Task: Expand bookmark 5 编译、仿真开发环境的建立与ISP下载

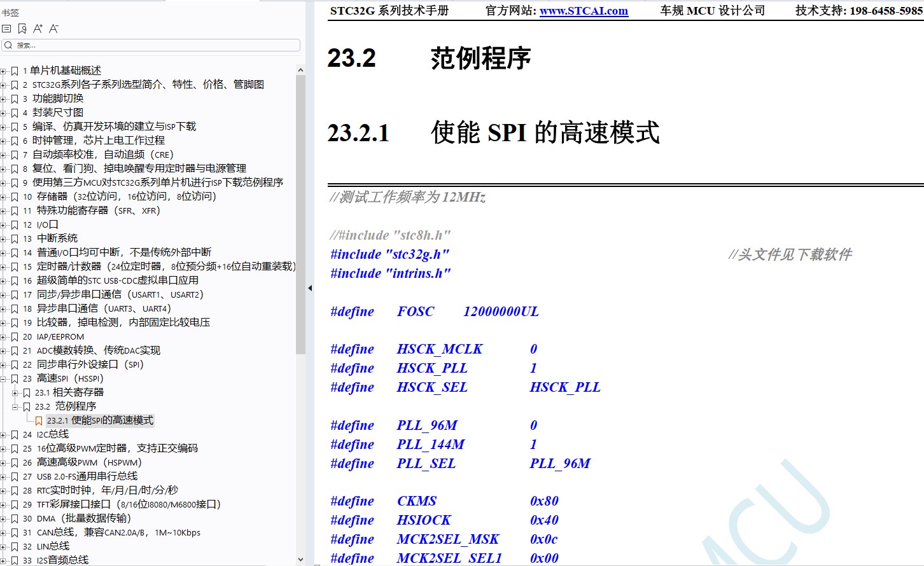Action: pos(3,127)
